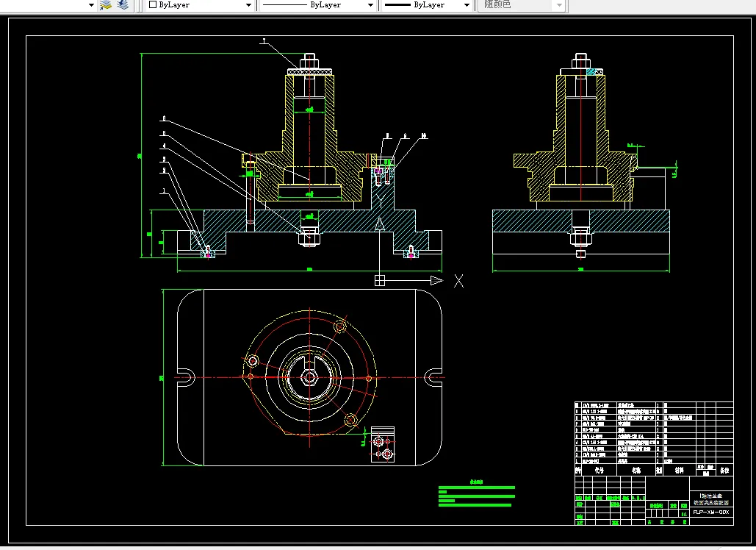Open the ByLayer lineweight dropdown

pos(466,5)
